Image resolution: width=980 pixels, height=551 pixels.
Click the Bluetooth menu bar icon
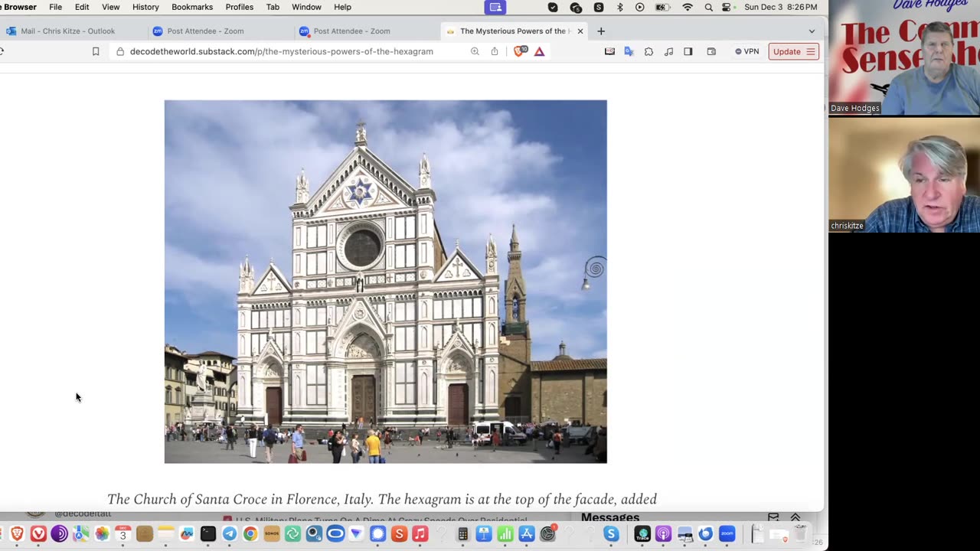point(620,7)
